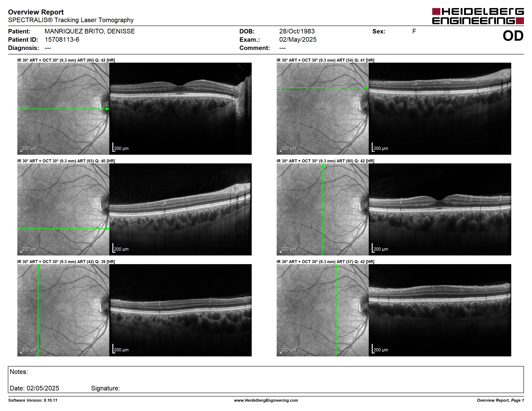The width and height of the screenshot is (532, 411).
Task: Click the 'Diagnosis:' label
Action: pyautogui.click(x=23, y=48)
